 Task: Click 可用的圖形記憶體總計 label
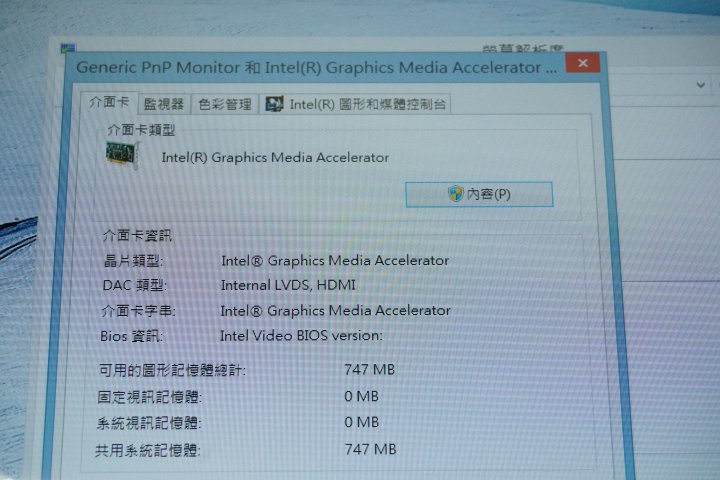click(x=172, y=370)
